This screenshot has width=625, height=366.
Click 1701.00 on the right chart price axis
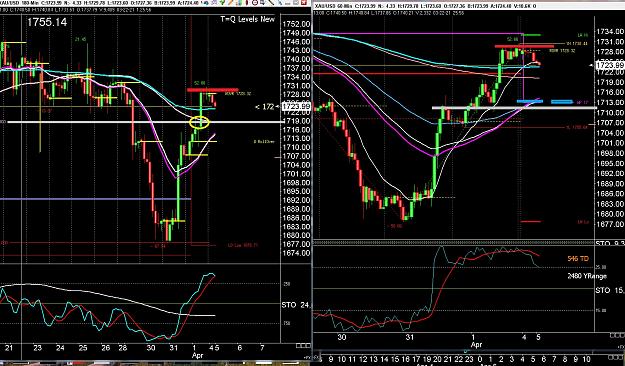(x=610, y=143)
